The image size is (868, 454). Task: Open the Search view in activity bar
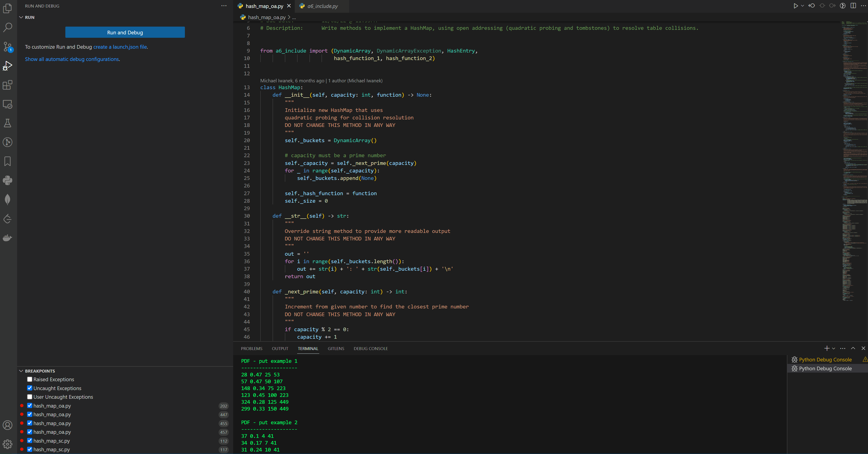click(8, 27)
